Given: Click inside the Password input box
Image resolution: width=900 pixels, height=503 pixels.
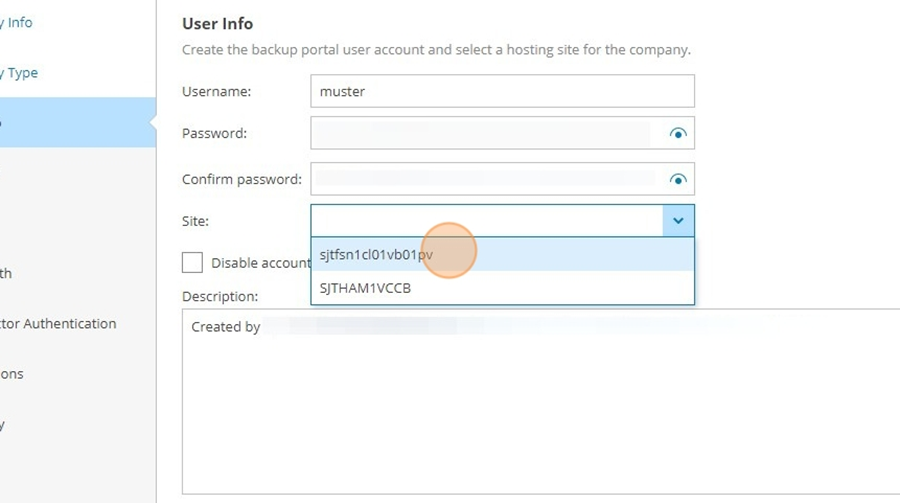Looking at the screenshot, I should [x=488, y=133].
